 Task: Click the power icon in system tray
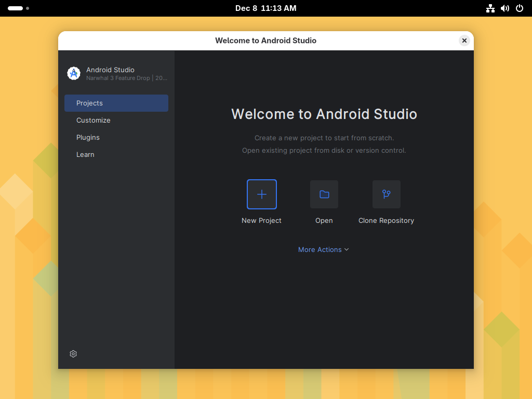coord(520,8)
